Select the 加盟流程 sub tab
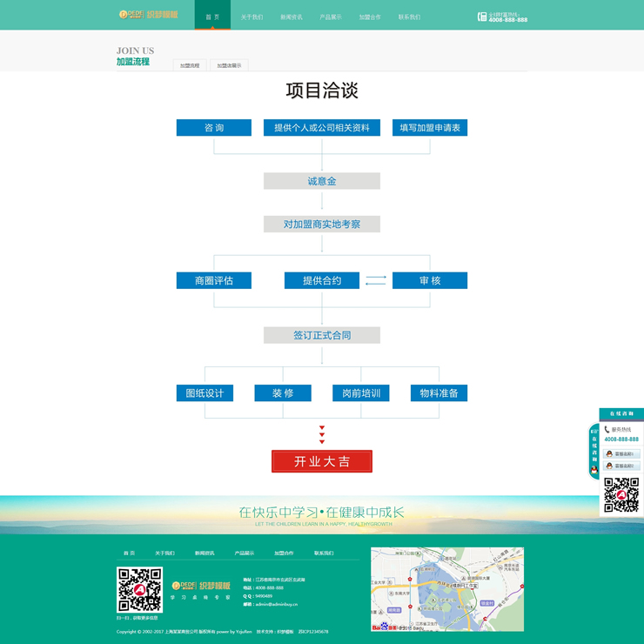Screen dimensions: 644x644 pos(190,65)
